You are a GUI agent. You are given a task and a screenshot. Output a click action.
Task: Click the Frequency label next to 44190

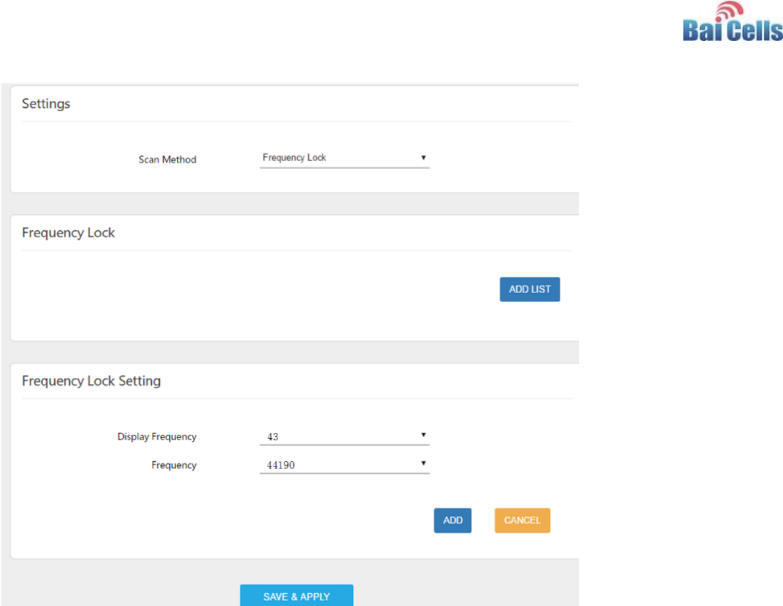point(174,465)
